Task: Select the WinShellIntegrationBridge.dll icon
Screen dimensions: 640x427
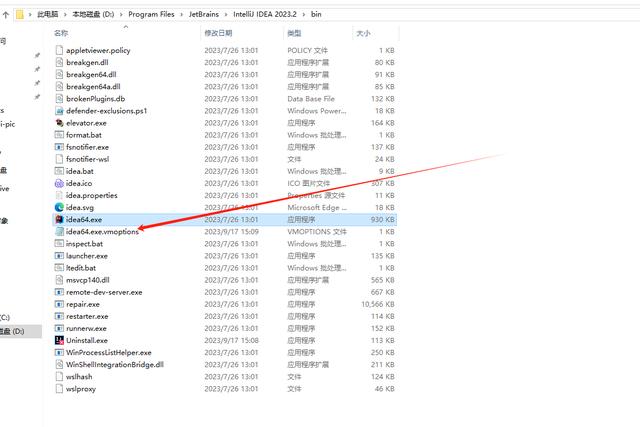Action: pyautogui.click(x=59, y=365)
